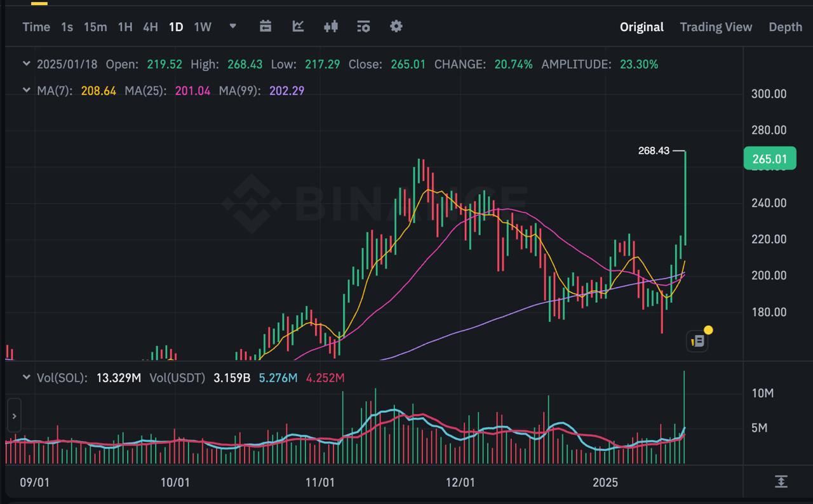This screenshot has height=504, width=813.
Task: Click the 300.00 price axis label
Action: click(x=769, y=94)
